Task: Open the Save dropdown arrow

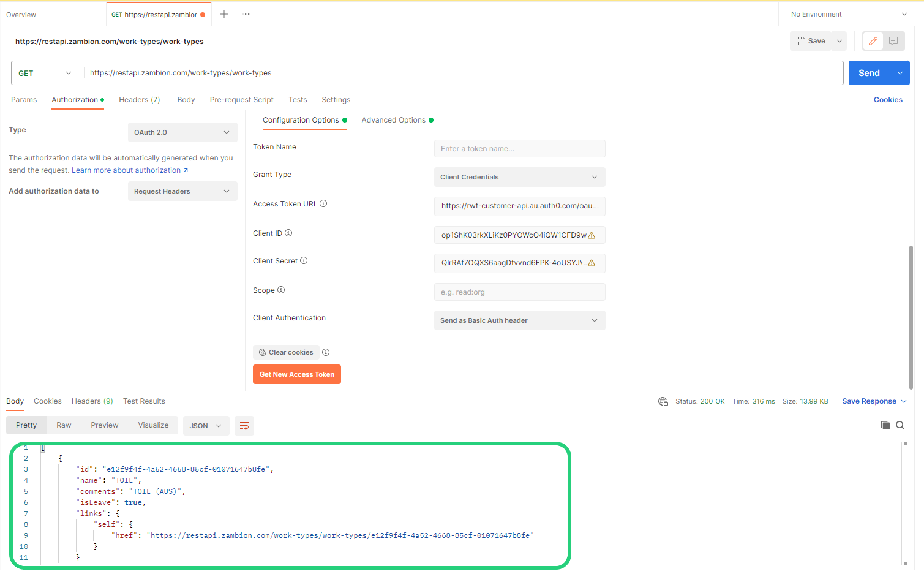Action: coord(839,41)
